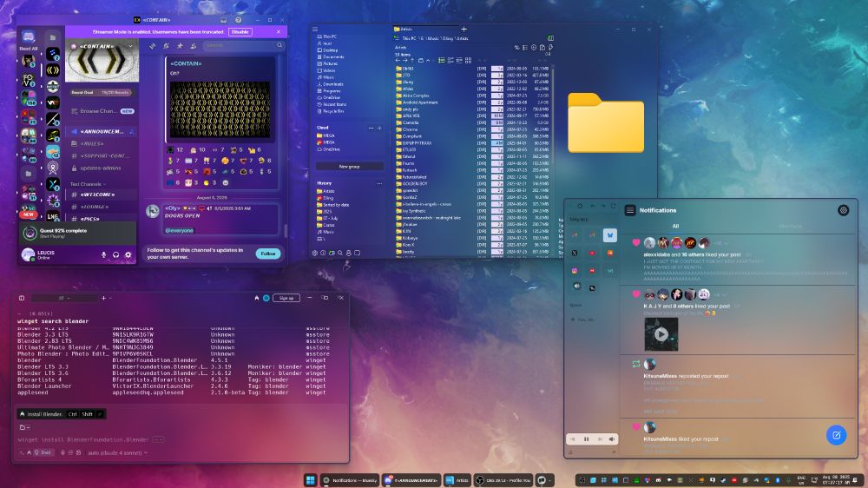Viewport: 868px width, 488px height.
Task: Go back with file manager arrow
Action: click(398, 61)
